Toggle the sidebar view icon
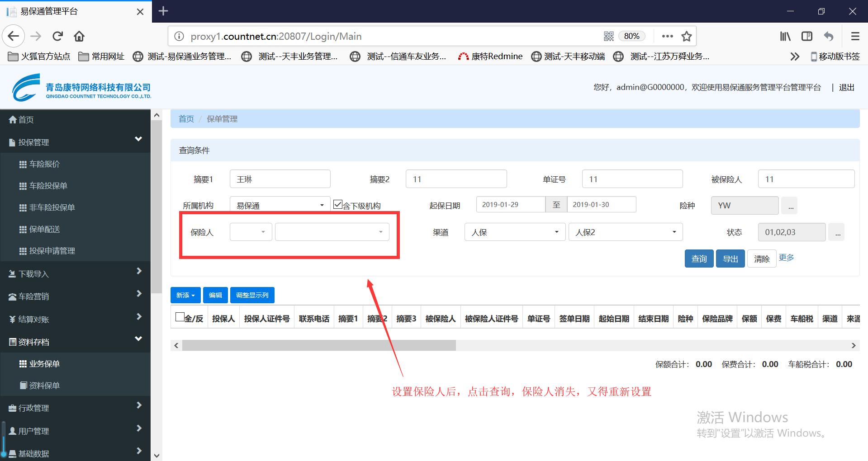 pyautogui.click(x=807, y=36)
